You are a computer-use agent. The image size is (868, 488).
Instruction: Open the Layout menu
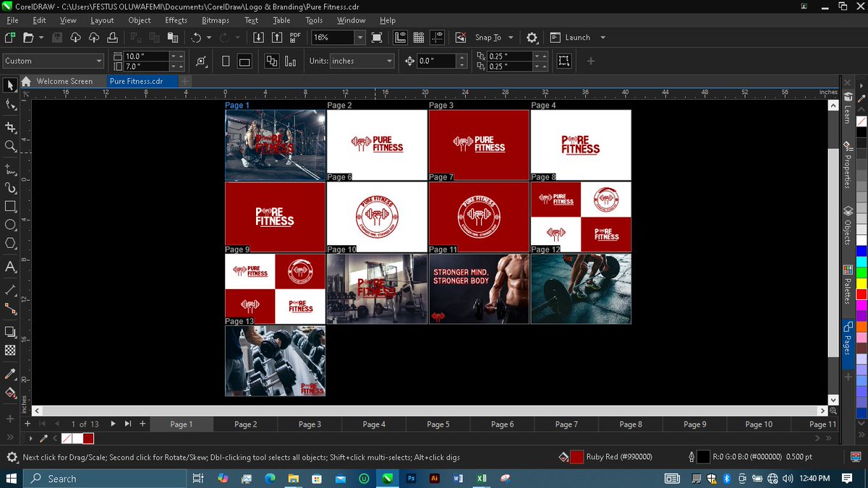[x=102, y=20]
